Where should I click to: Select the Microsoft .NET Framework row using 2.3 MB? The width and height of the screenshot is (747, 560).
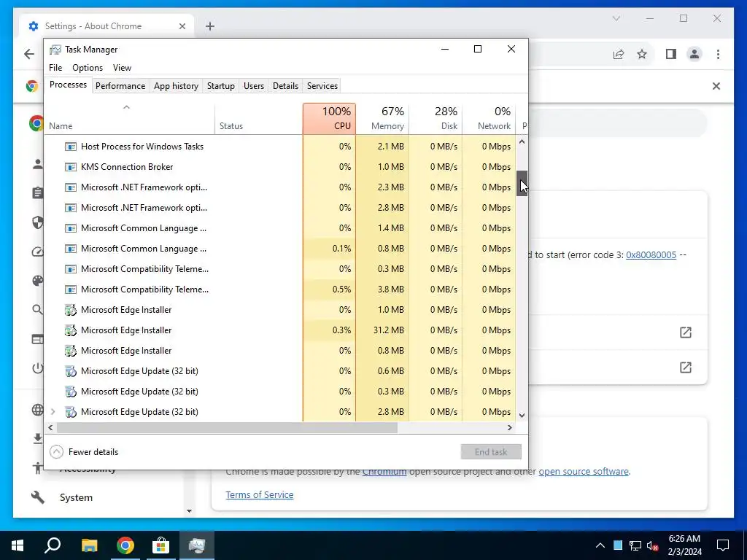tap(281, 187)
